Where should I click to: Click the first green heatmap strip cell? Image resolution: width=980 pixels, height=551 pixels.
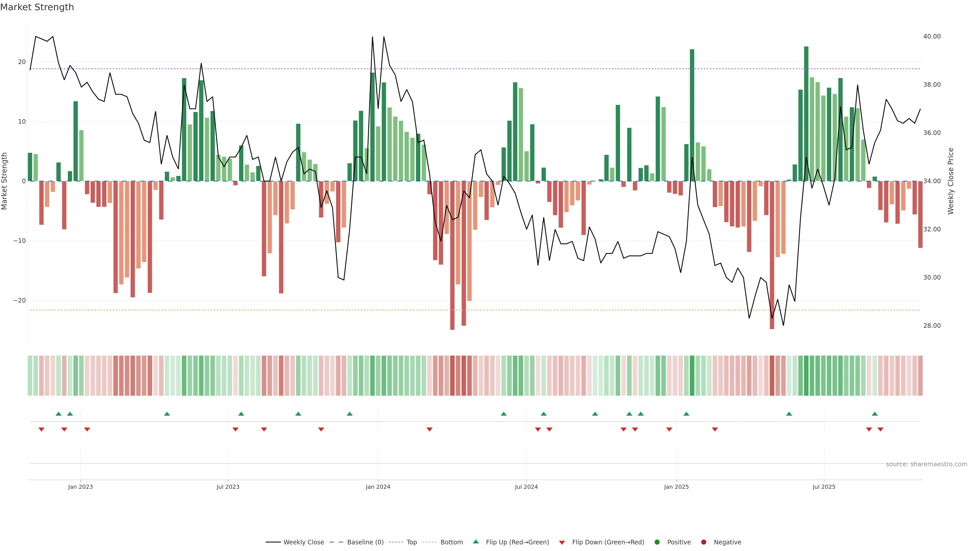tap(30, 375)
